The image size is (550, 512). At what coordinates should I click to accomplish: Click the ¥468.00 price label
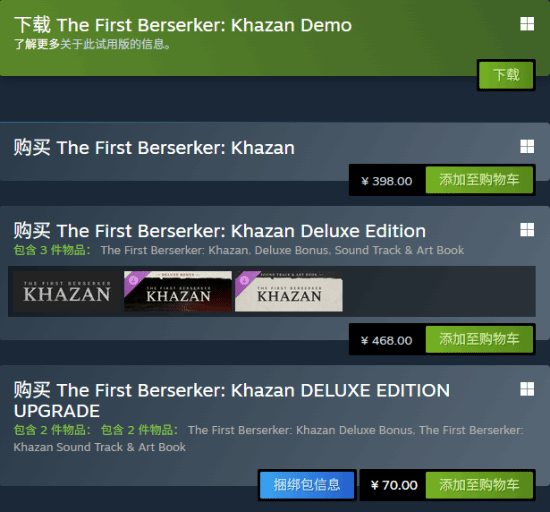tap(387, 341)
